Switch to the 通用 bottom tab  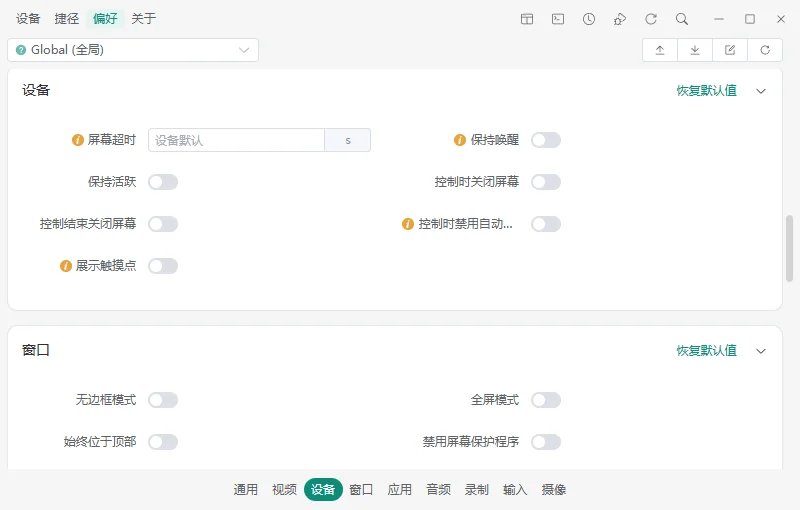[245, 490]
